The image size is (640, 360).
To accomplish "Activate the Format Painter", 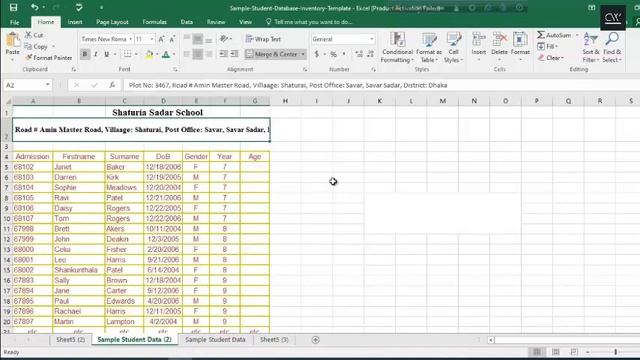I will (49, 58).
